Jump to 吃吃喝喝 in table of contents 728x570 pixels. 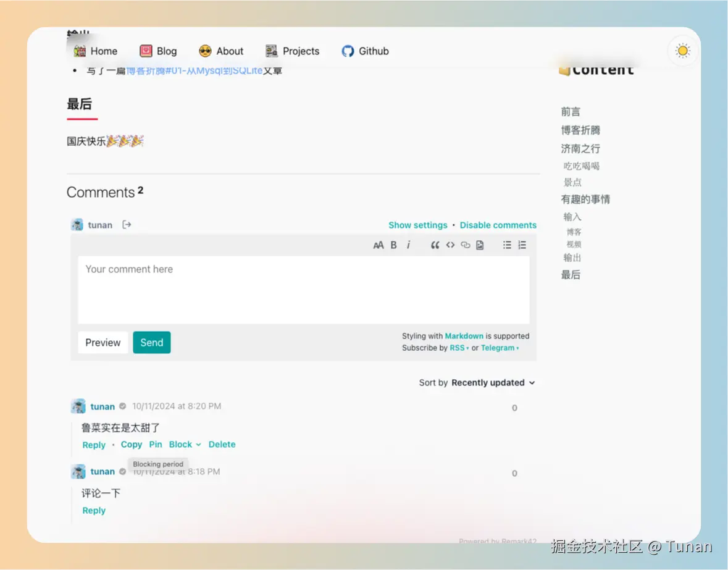[x=581, y=166]
